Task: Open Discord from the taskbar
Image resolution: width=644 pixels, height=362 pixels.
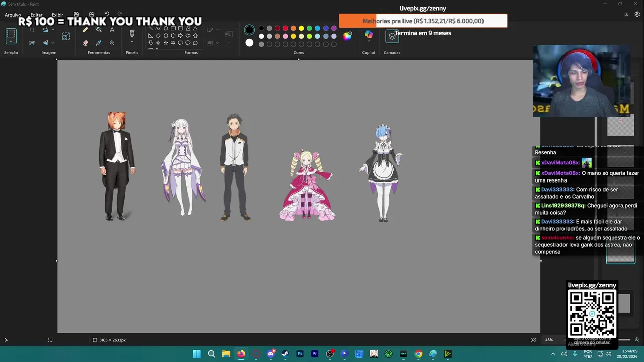Action: click(271, 354)
